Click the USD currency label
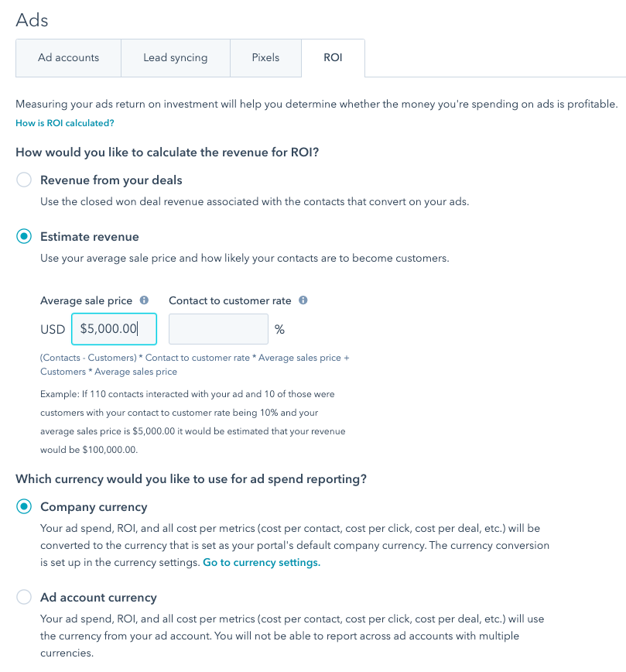 click(53, 330)
